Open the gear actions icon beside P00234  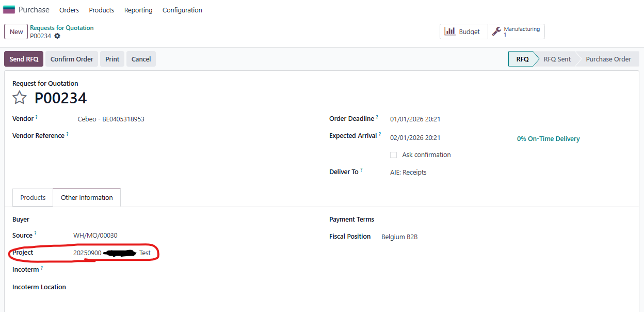[57, 36]
